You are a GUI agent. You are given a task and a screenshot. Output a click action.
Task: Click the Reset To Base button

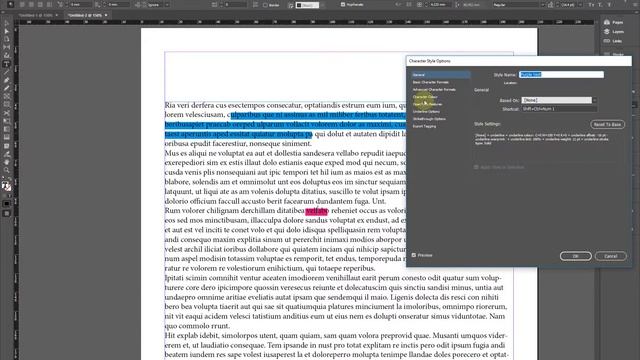click(x=607, y=124)
